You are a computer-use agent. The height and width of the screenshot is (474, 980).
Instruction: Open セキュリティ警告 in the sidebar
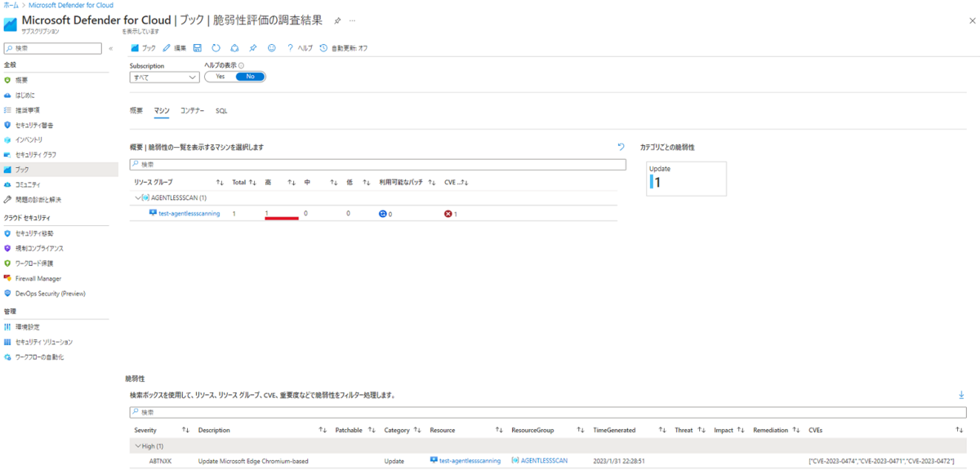pyautogui.click(x=33, y=125)
